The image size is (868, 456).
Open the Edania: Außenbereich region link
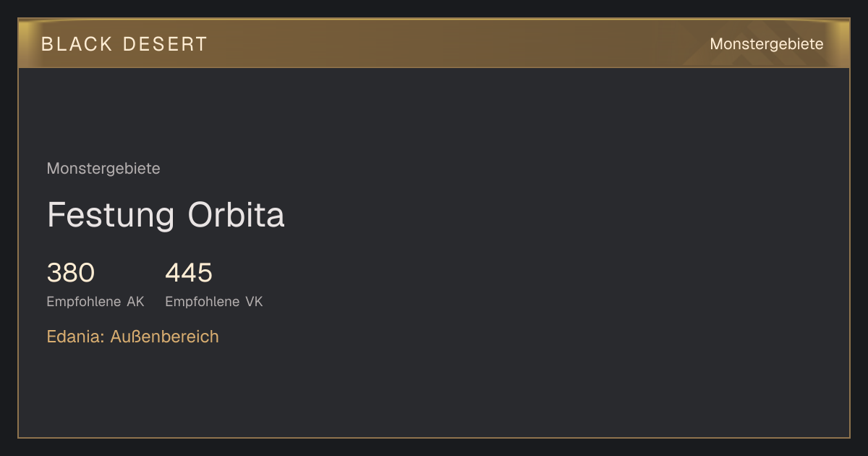coord(133,337)
